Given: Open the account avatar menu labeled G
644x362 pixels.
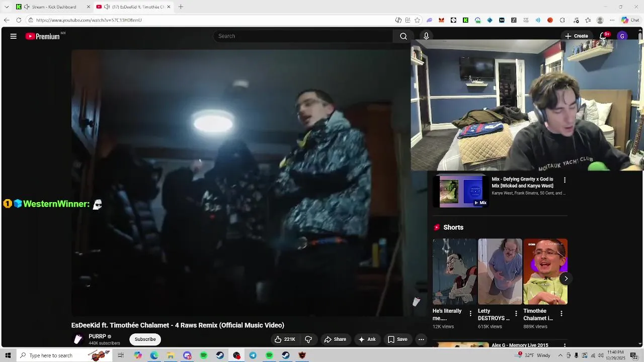Looking at the screenshot, I should [622, 36].
